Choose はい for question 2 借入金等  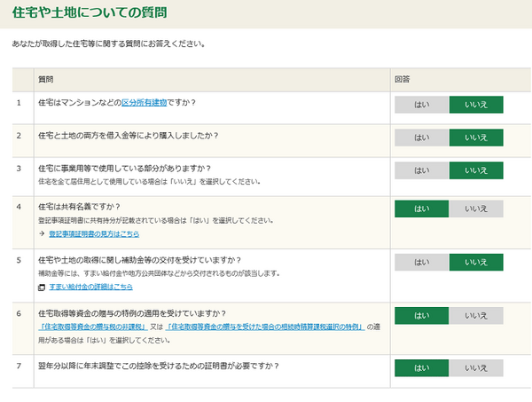tap(422, 138)
